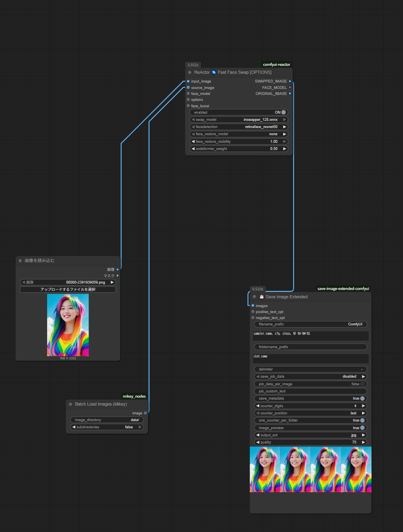This screenshot has height=532, width=403.
Task: Click アップロードするファイルを選択 upload button
Action: 68,290
